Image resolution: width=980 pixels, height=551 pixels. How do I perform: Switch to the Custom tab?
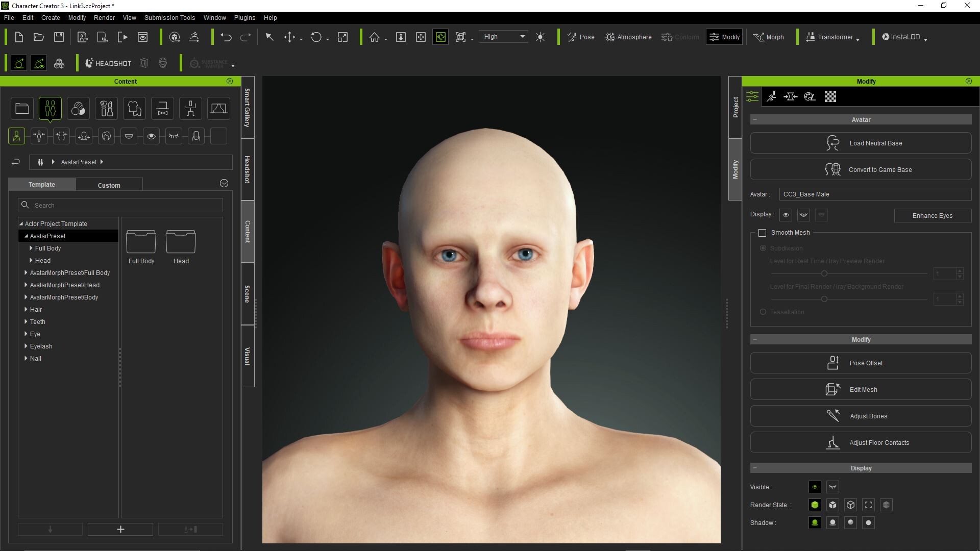click(x=109, y=185)
